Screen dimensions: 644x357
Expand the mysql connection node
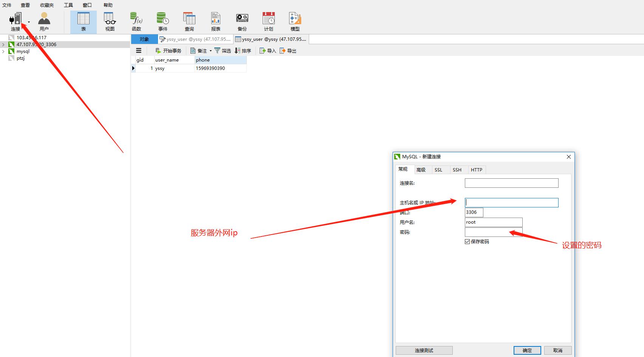coord(3,51)
